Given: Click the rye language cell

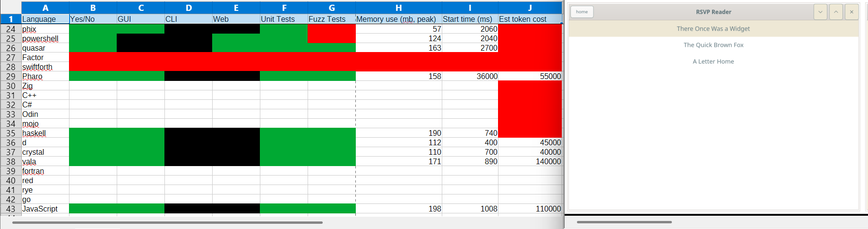Looking at the screenshot, I should (x=45, y=190).
